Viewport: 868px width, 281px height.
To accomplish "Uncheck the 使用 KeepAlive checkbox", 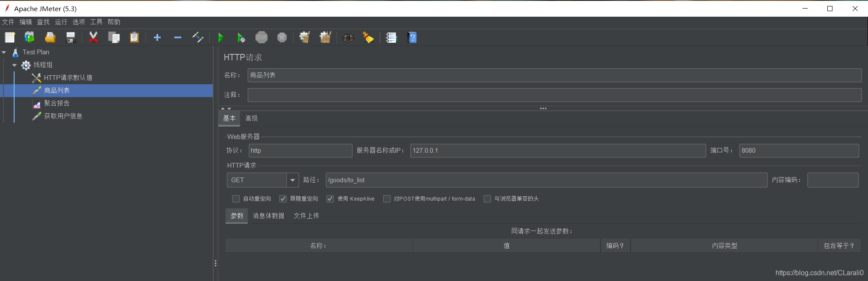I will pyautogui.click(x=330, y=199).
